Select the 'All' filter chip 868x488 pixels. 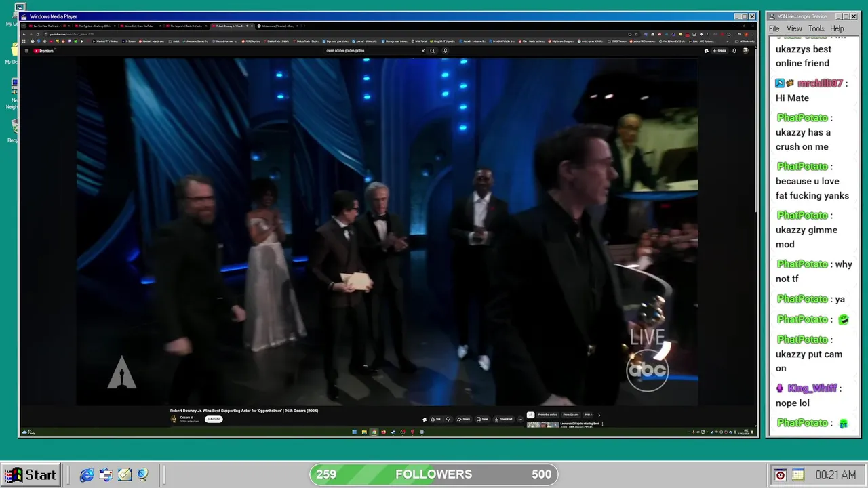531,415
